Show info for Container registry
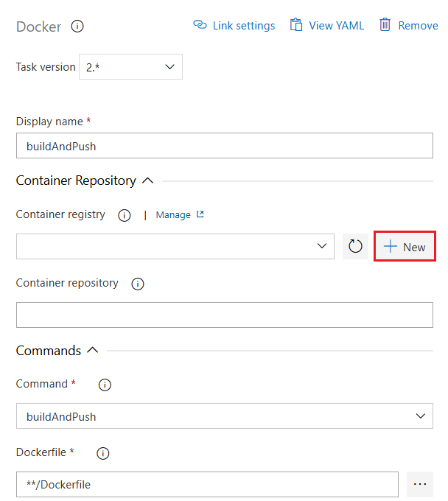 click(125, 215)
